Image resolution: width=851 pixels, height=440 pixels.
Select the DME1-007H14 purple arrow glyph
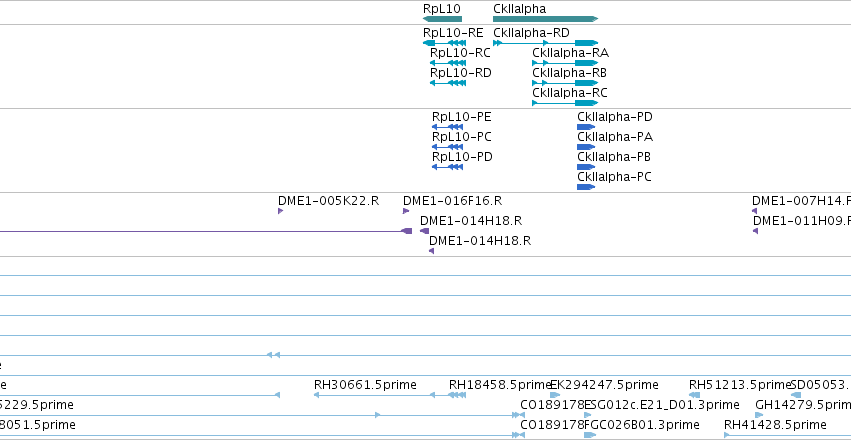pos(754,211)
